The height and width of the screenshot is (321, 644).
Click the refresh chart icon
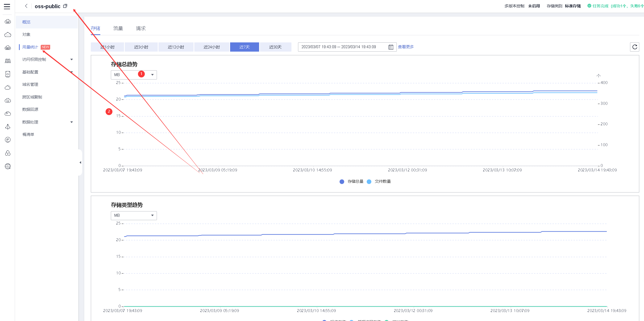pos(635,47)
